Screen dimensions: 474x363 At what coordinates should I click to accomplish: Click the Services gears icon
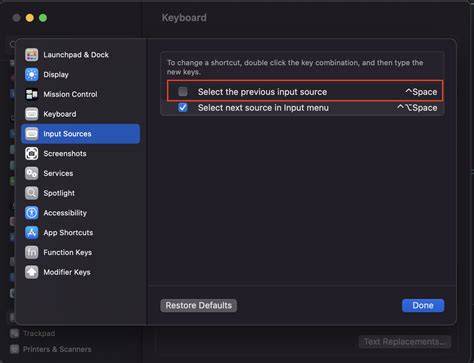click(32, 173)
